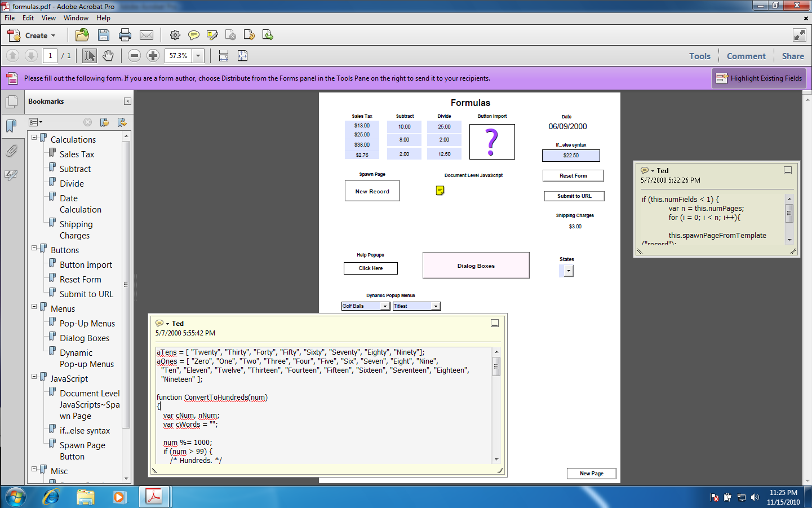Open the Golf Balls popup menu
812x508 pixels.
(x=385, y=306)
